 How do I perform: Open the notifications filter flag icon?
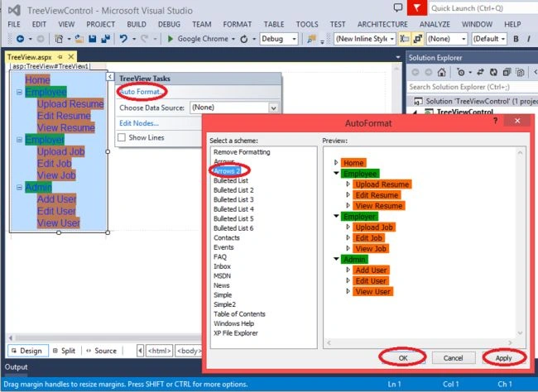coord(416,8)
